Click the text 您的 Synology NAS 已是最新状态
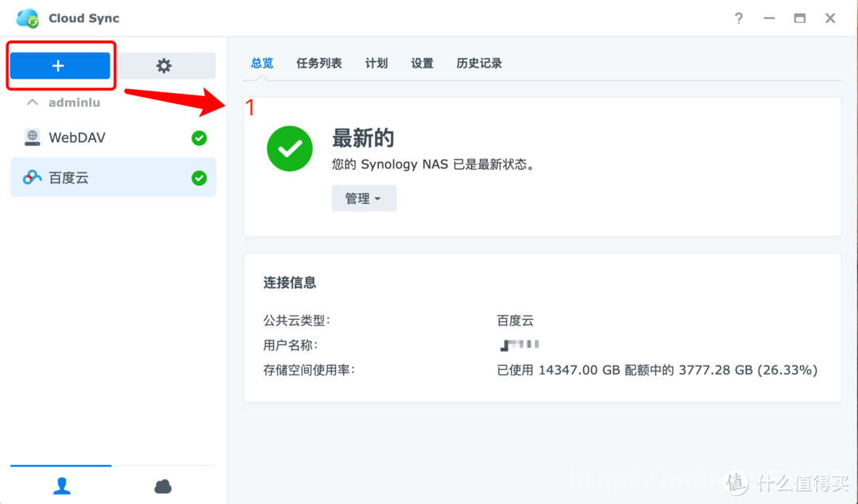 tap(433, 164)
